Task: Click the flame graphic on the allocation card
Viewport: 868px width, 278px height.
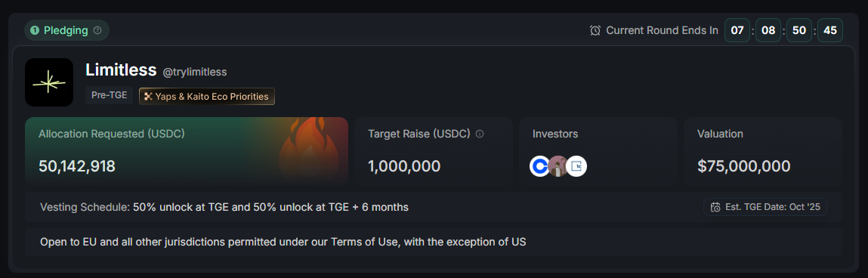Action: [x=308, y=150]
